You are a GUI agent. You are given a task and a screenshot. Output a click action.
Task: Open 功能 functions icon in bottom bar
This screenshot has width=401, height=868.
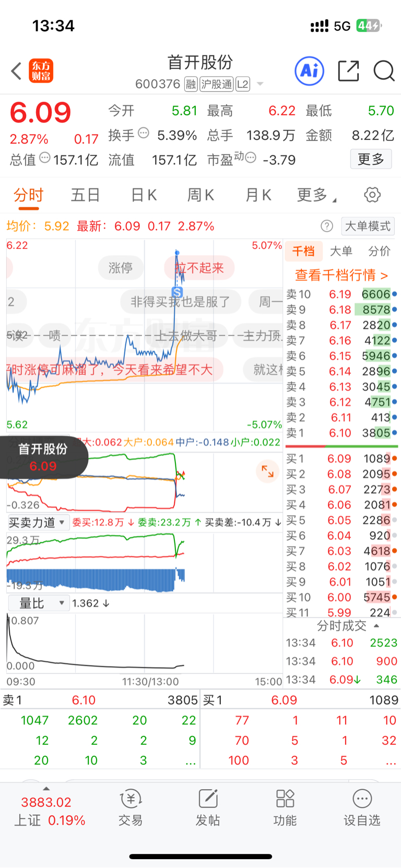pyautogui.click(x=285, y=807)
